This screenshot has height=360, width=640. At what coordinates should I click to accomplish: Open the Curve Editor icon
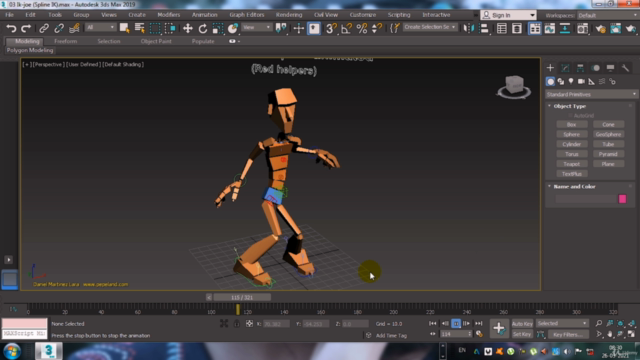(550, 28)
